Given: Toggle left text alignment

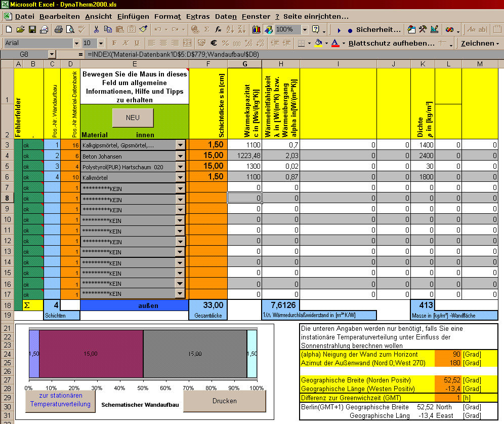Looking at the screenshot, I should click(152, 43).
